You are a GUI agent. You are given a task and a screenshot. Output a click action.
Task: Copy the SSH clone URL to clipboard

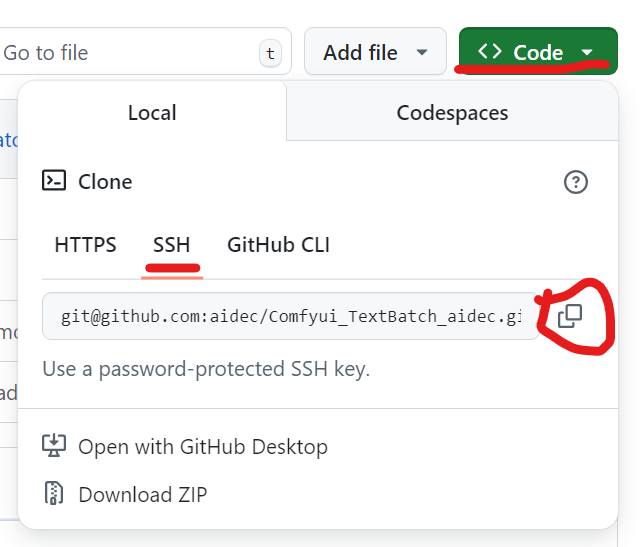tap(570, 316)
